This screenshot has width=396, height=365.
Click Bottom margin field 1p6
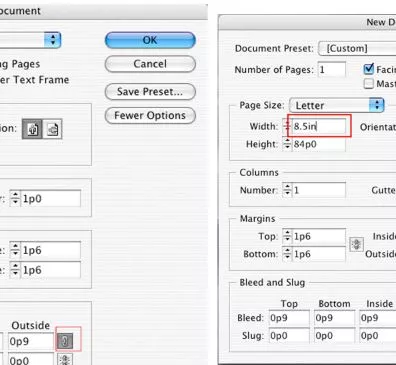tap(319, 254)
